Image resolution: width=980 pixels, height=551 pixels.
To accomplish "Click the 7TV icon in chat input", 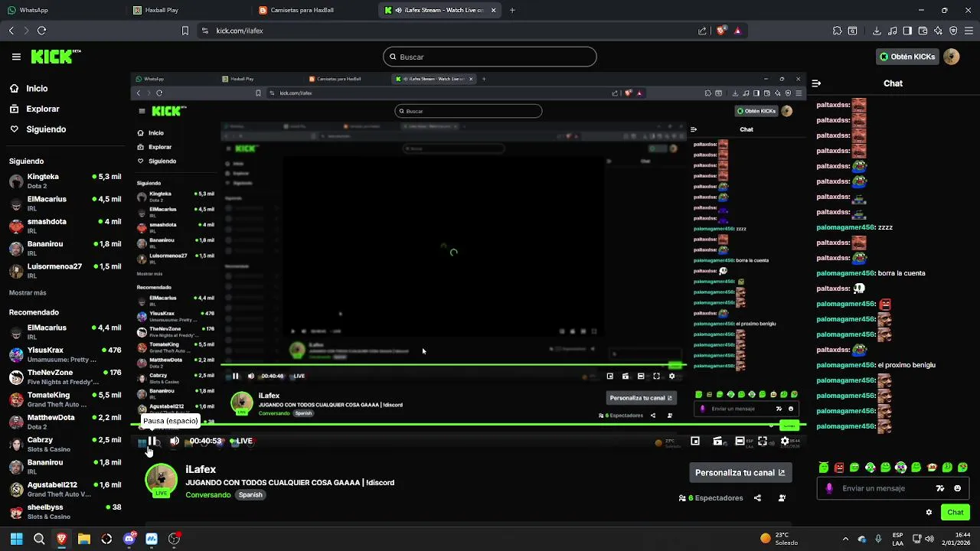I will (940, 488).
